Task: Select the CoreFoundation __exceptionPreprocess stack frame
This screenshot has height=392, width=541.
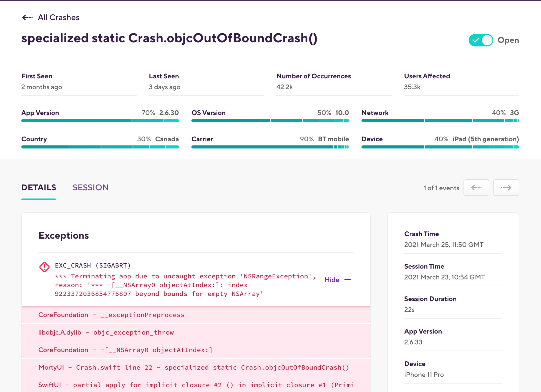Action: 111,315
